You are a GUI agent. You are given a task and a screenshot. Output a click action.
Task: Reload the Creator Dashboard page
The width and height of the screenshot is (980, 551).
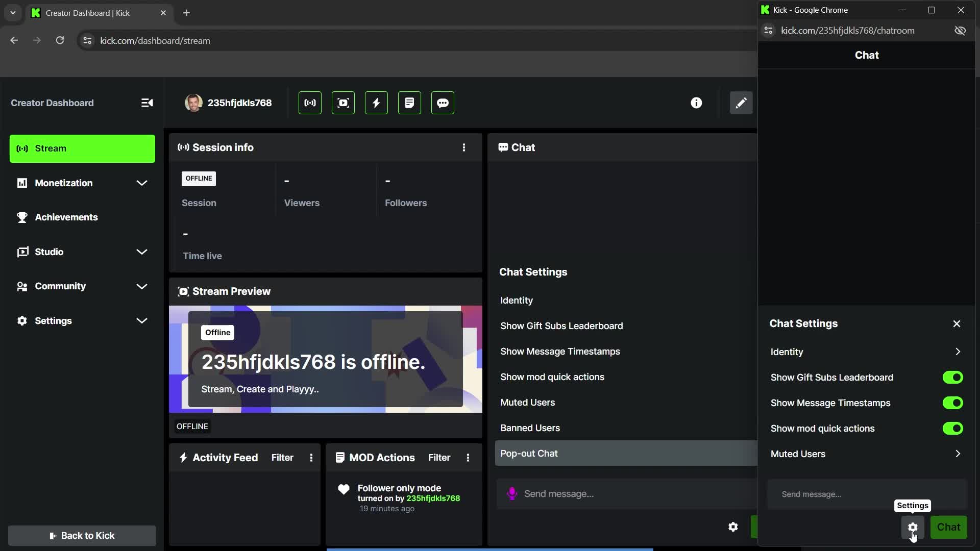60,40
